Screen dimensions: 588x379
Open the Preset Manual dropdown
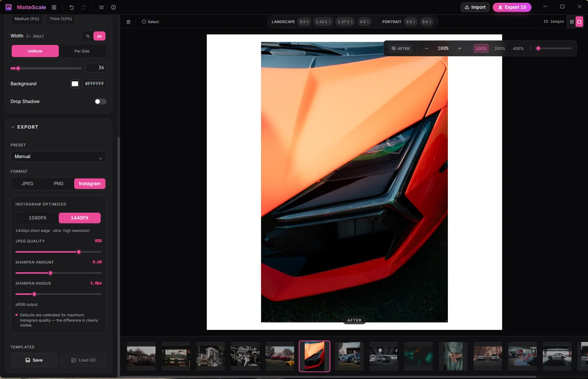[x=58, y=156]
